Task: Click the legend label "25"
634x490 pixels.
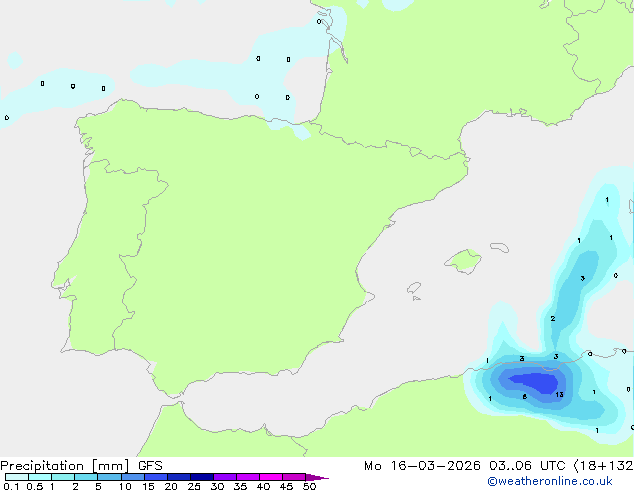Action: pyautogui.click(x=194, y=486)
